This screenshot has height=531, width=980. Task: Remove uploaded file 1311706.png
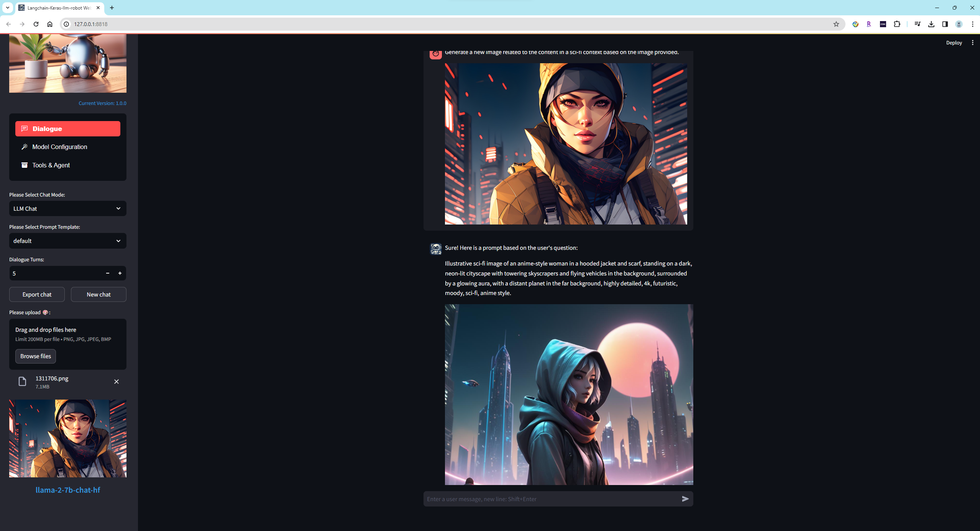tap(117, 382)
